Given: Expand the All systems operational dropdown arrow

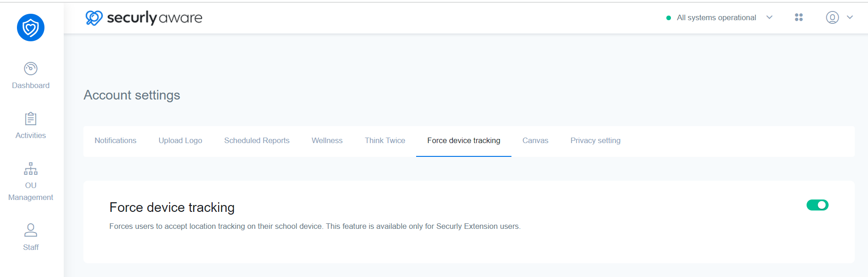Looking at the screenshot, I should (x=769, y=17).
